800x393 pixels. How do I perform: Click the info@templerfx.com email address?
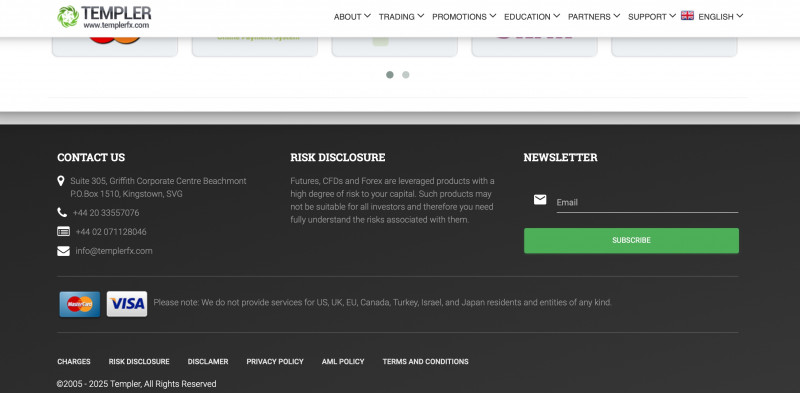114,251
